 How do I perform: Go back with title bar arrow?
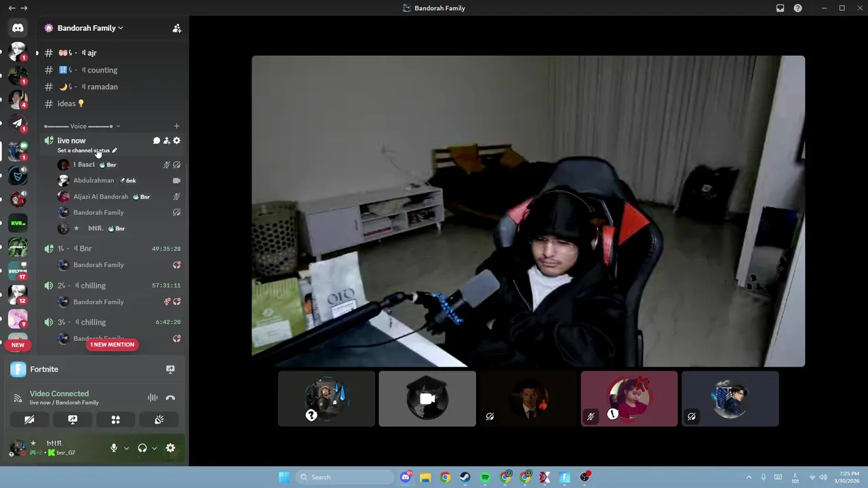[12, 8]
